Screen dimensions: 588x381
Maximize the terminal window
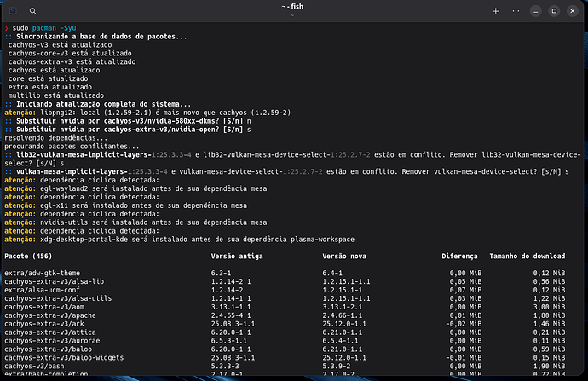pyautogui.click(x=554, y=11)
